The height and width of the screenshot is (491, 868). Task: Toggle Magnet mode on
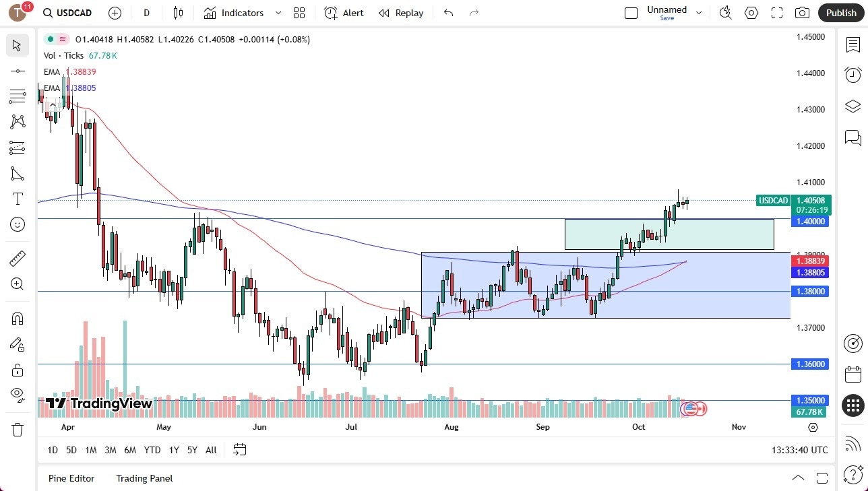[x=17, y=318]
